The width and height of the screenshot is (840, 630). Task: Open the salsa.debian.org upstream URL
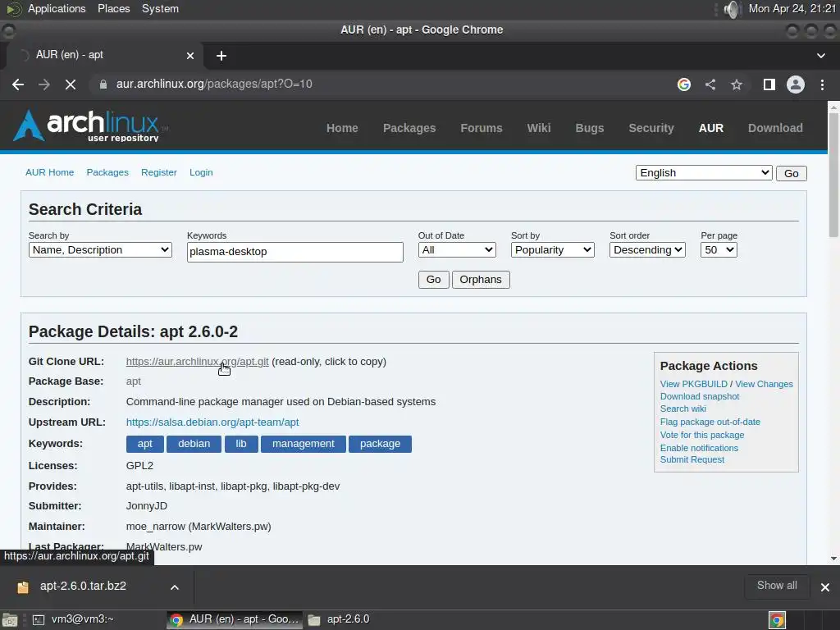point(212,422)
